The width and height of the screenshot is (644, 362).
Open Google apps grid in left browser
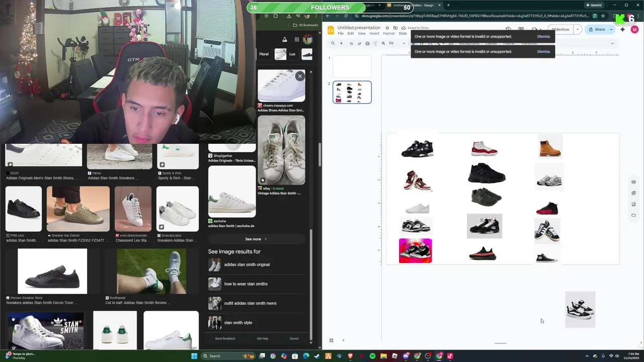pyautogui.click(x=297, y=40)
